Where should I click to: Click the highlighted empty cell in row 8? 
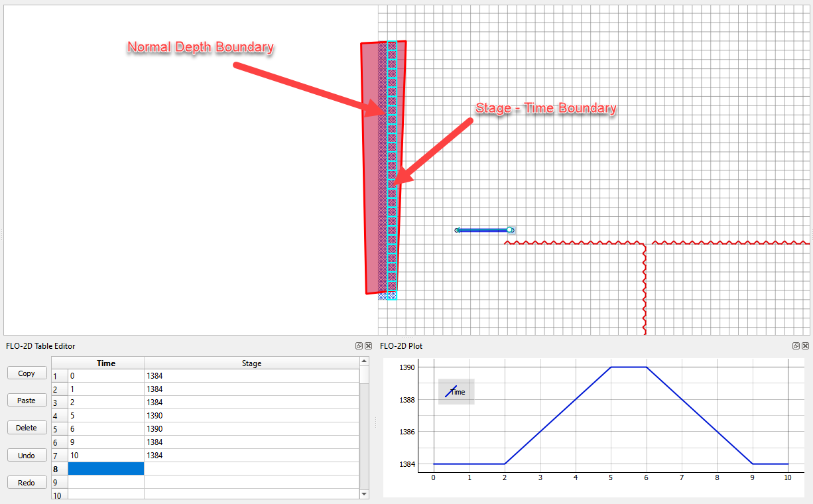pyautogui.click(x=105, y=469)
